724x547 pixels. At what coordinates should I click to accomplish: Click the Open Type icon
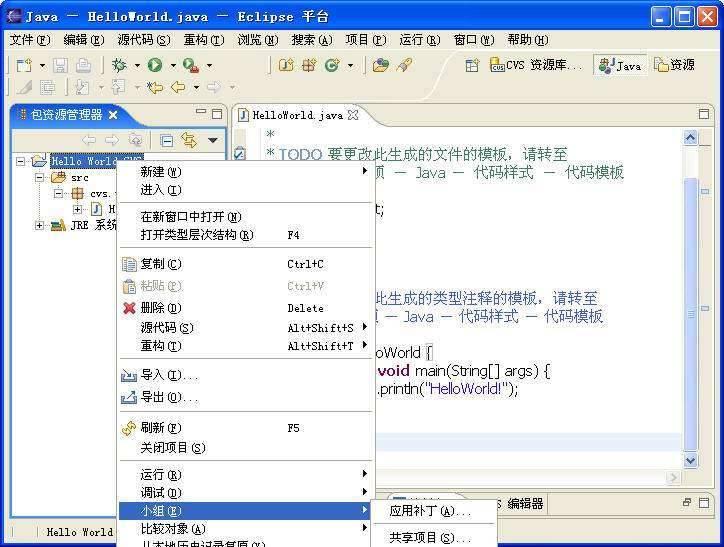click(381, 65)
